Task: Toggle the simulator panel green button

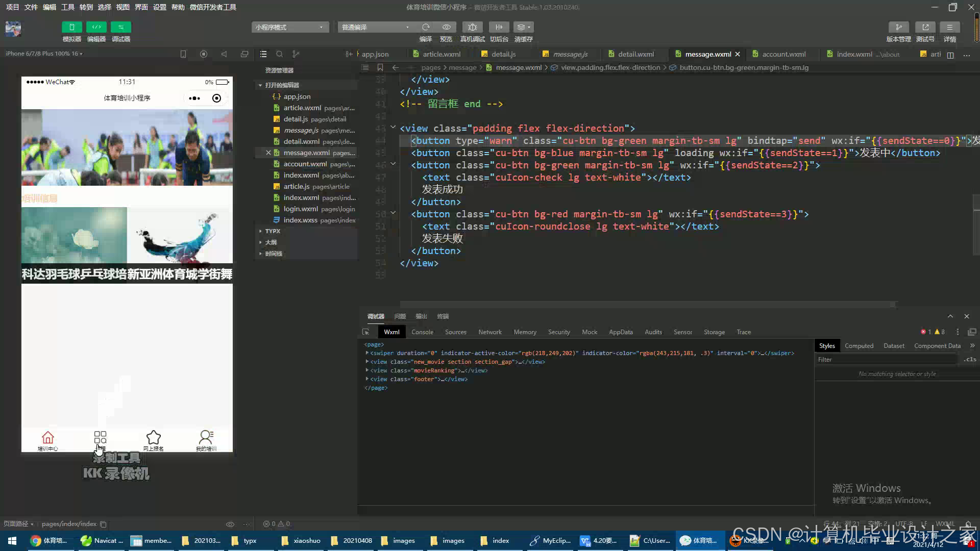Action: point(71,27)
